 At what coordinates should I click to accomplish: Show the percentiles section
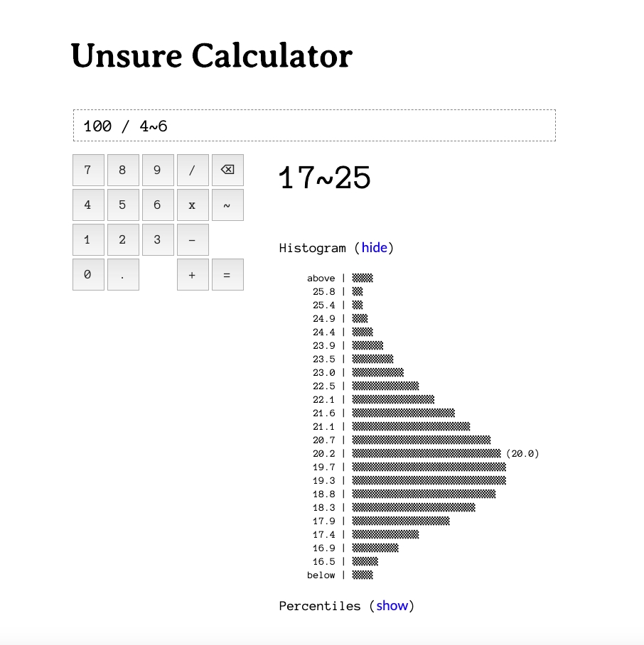[x=392, y=606]
